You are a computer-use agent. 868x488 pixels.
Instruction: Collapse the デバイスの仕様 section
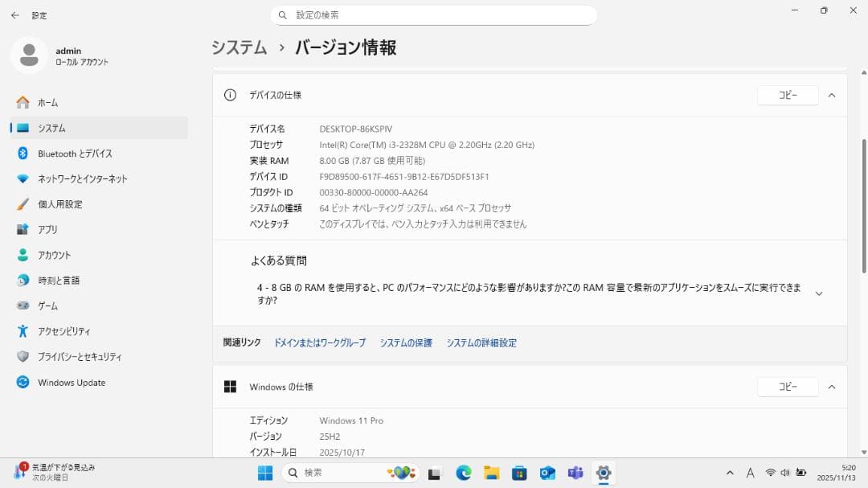pos(832,96)
